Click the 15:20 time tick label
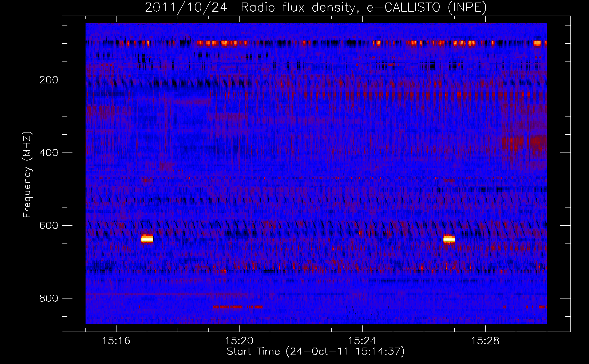This screenshot has width=589, height=364. pos(239,341)
